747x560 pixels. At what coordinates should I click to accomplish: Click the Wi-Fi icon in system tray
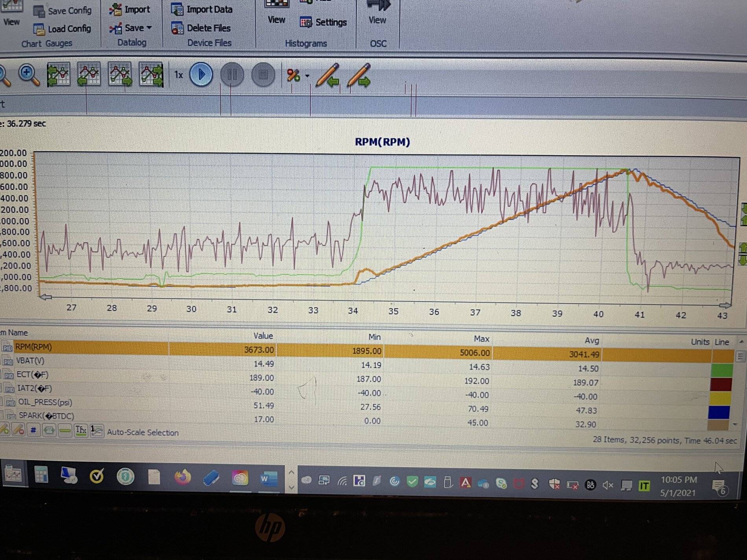point(342,481)
